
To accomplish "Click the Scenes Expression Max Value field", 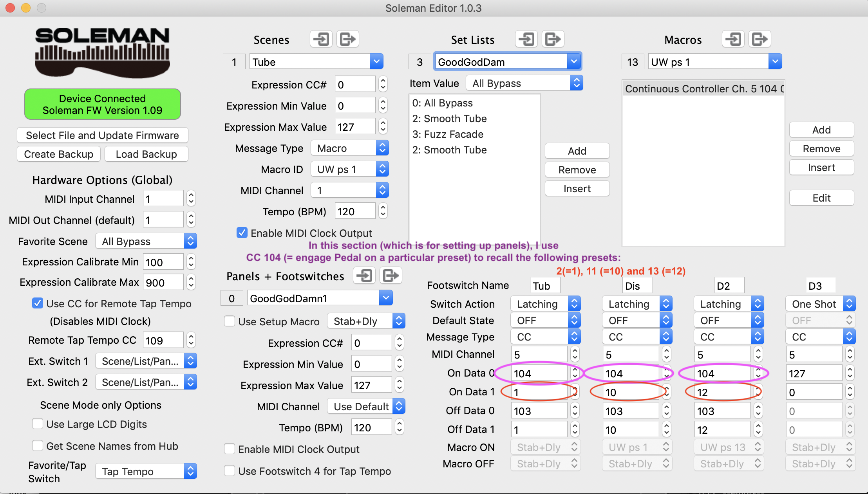I will [x=355, y=127].
